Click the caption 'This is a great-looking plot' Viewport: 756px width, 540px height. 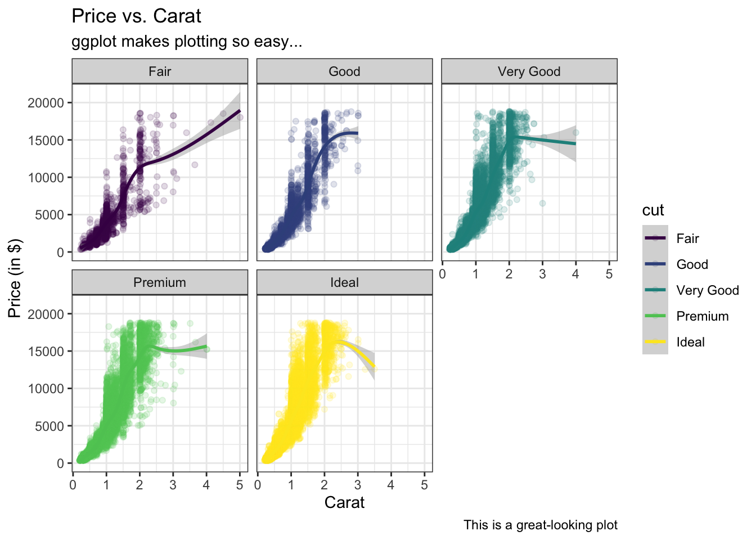click(541, 525)
